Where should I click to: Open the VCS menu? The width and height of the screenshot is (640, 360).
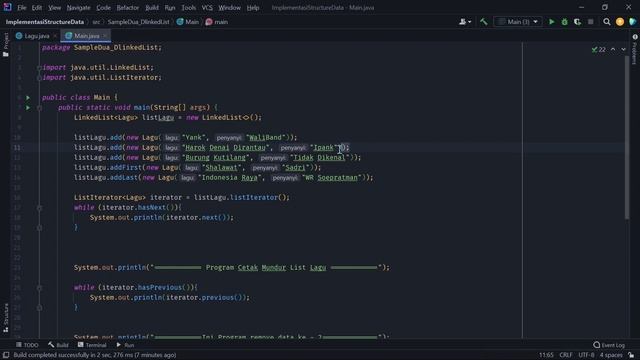[x=207, y=7]
